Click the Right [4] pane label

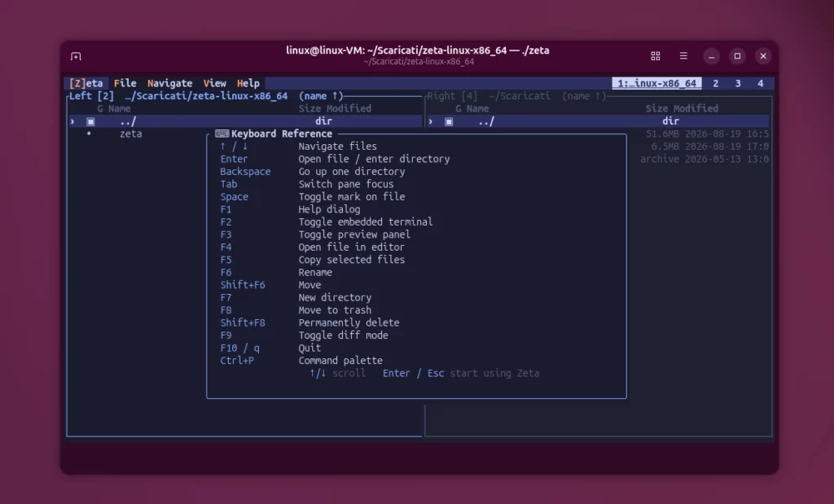pyautogui.click(x=453, y=96)
